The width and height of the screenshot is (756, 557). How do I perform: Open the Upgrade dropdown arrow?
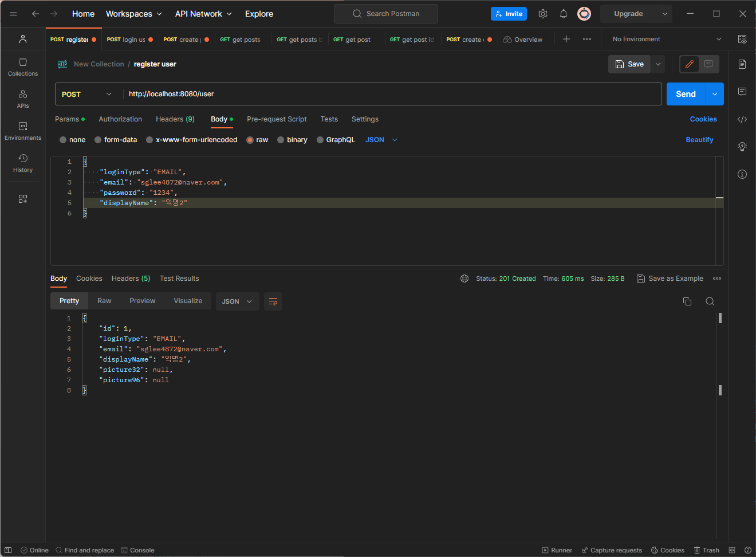point(665,14)
